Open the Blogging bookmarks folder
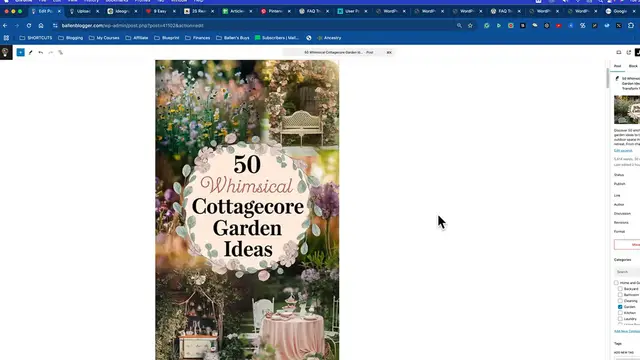 coord(71,38)
